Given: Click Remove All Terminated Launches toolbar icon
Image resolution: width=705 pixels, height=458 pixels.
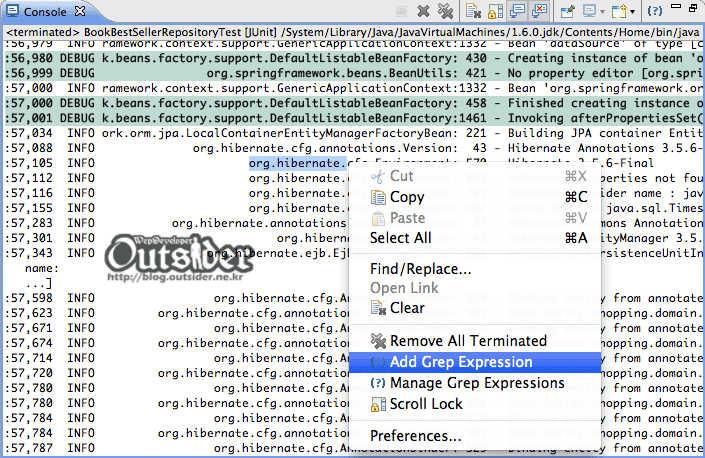Looking at the screenshot, I should point(445,12).
